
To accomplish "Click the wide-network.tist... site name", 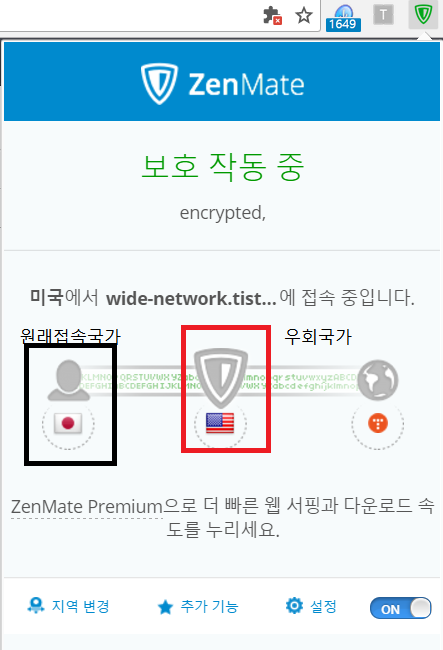I will pyautogui.click(x=191, y=298).
